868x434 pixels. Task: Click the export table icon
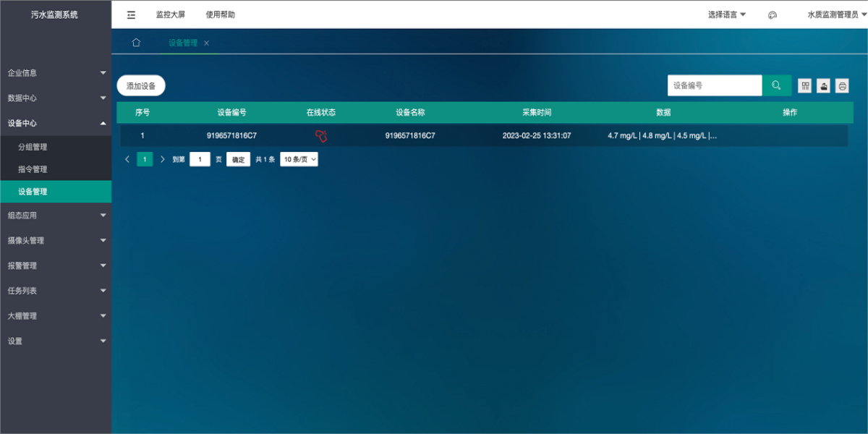(823, 86)
